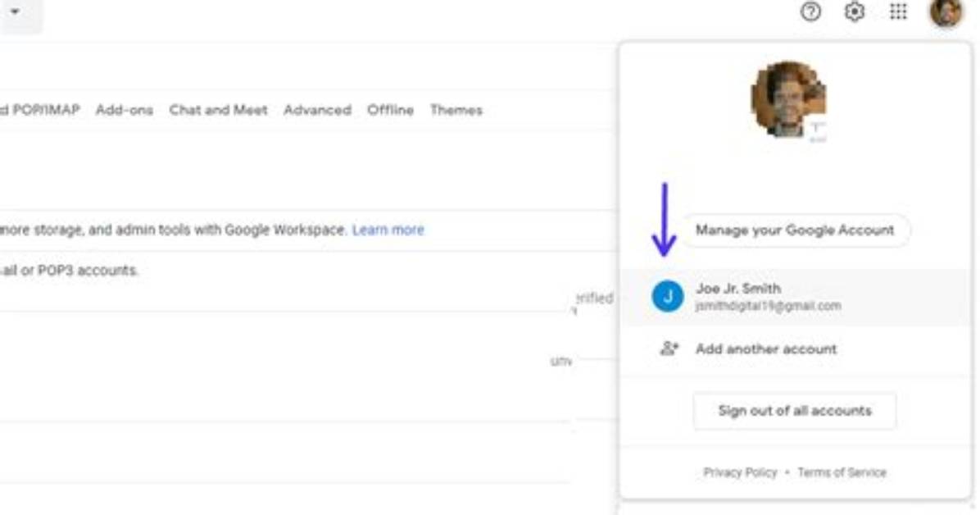Select the Joe Jr. Smith account name
Screen dimensions: 980x515
[738, 289]
